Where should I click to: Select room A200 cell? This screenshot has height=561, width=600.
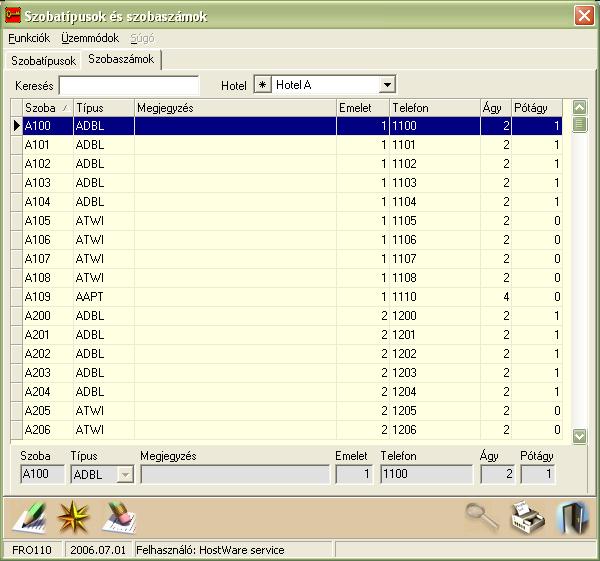48,316
